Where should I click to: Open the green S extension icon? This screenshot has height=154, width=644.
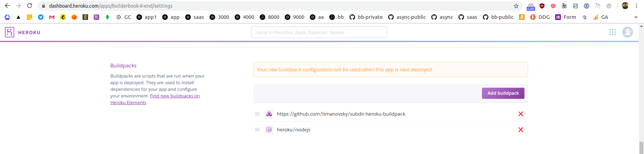click(x=575, y=6)
